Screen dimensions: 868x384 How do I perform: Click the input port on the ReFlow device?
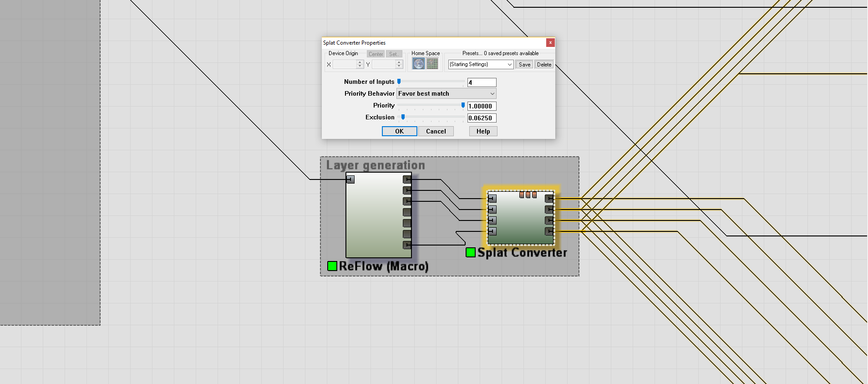tap(350, 179)
